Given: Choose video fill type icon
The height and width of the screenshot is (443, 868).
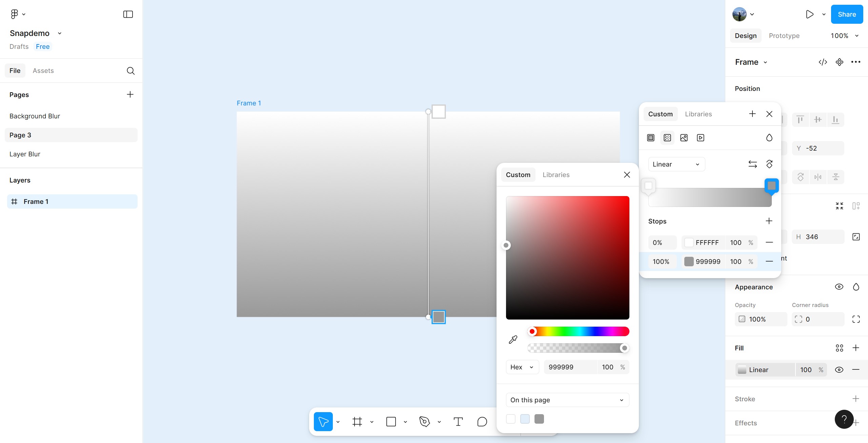Looking at the screenshot, I should point(701,138).
